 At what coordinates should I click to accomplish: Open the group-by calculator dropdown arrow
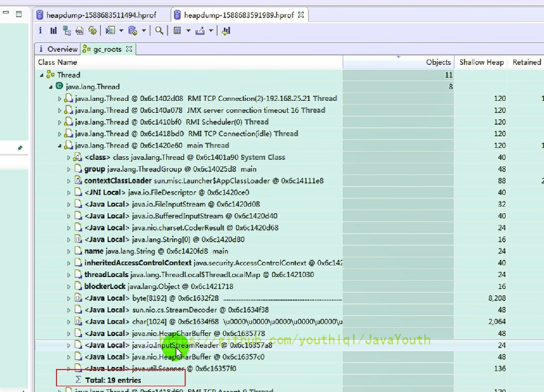[188, 31]
